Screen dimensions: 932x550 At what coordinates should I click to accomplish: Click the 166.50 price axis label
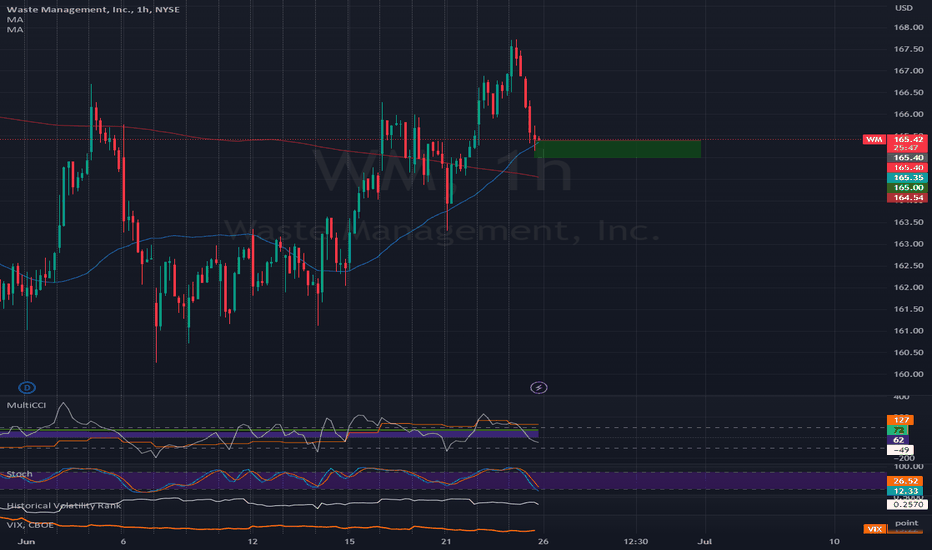click(909, 93)
